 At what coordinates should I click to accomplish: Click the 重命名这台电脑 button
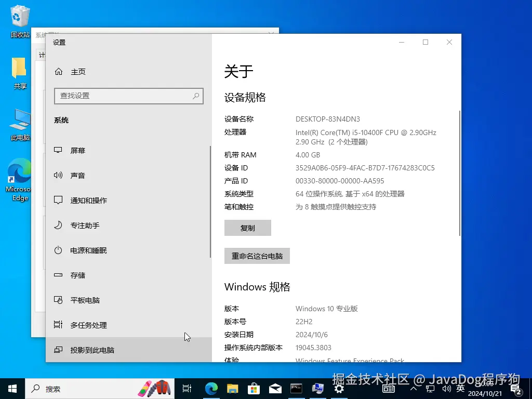[257, 256]
